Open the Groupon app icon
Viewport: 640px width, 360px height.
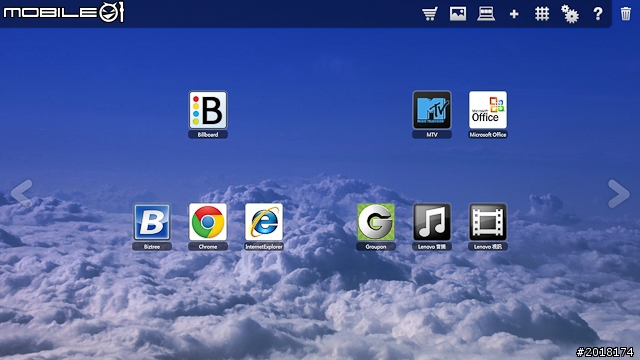pyautogui.click(x=376, y=222)
